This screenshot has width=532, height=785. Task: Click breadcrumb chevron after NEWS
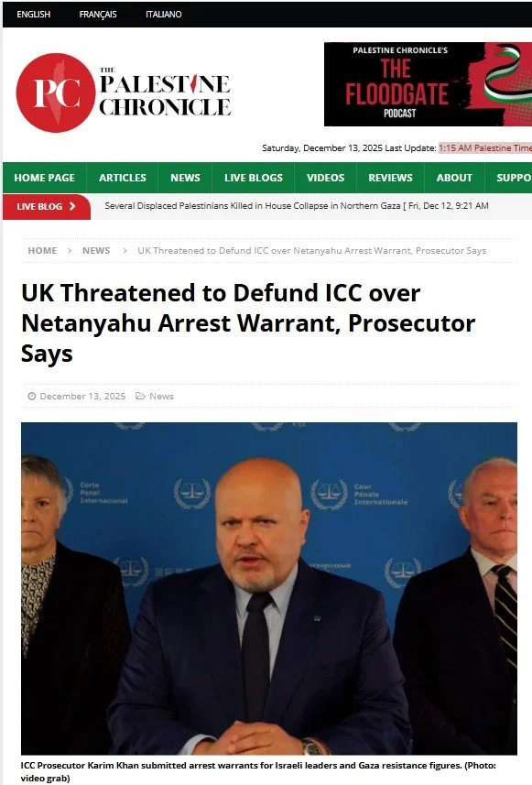coord(125,251)
